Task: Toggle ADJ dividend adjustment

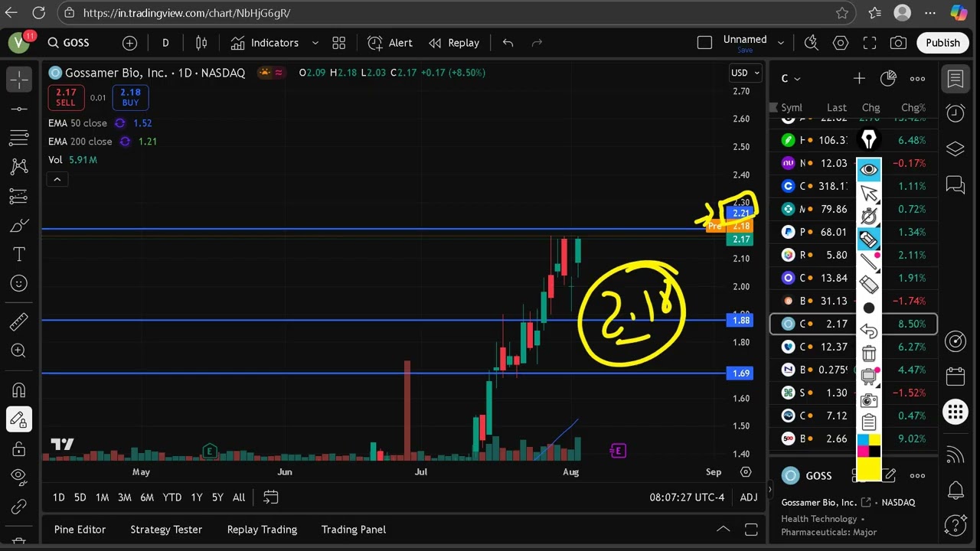Action: coord(749,497)
